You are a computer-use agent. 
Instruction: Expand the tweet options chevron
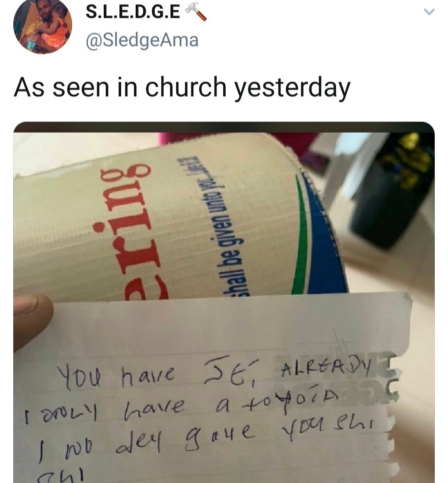tap(429, 12)
